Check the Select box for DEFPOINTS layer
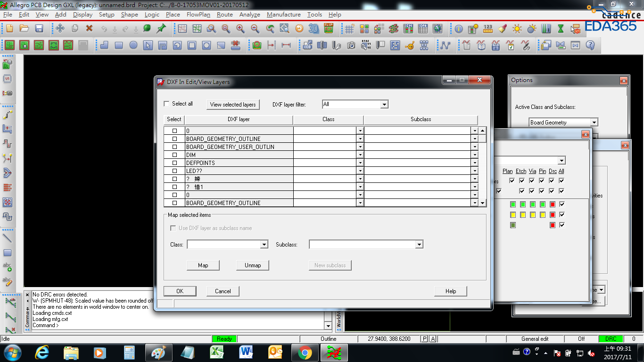 (174, 163)
